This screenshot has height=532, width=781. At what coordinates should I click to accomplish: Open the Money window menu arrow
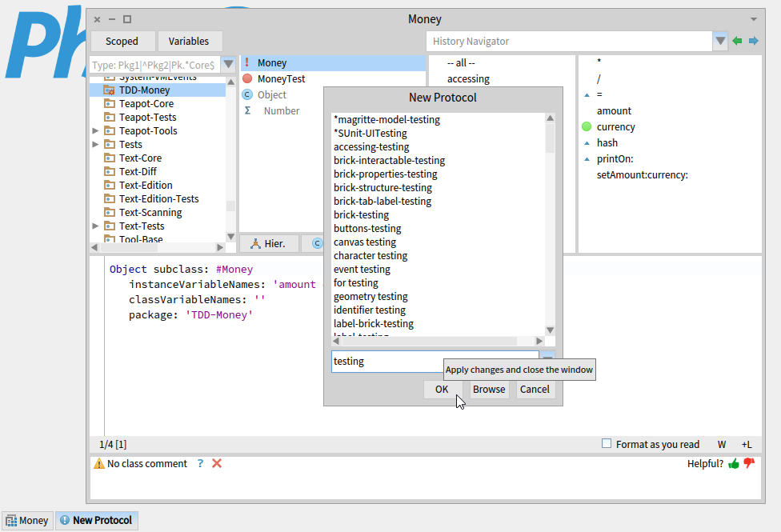coord(754,19)
